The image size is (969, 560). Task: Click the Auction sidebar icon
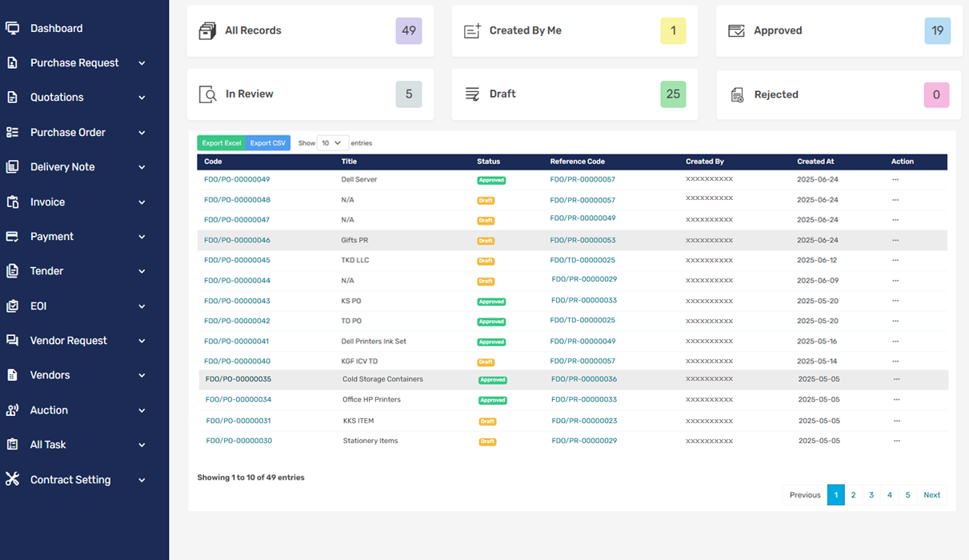tap(12, 410)
